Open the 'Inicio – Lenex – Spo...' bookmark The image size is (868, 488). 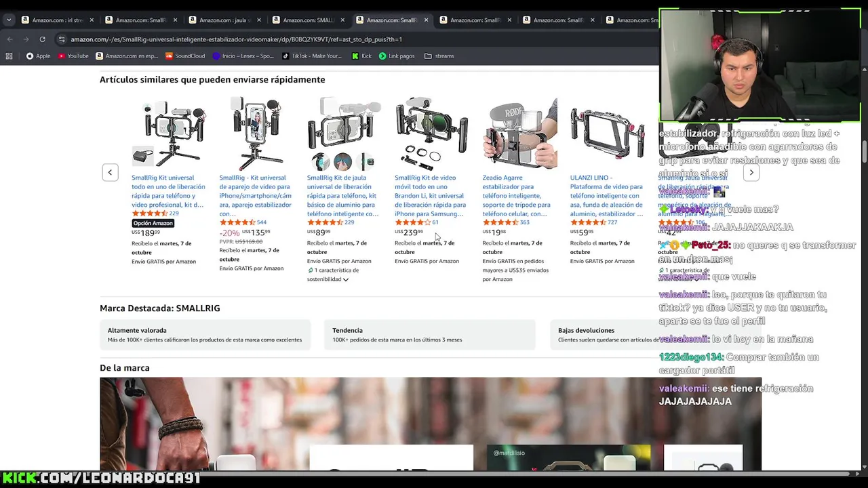243,56
